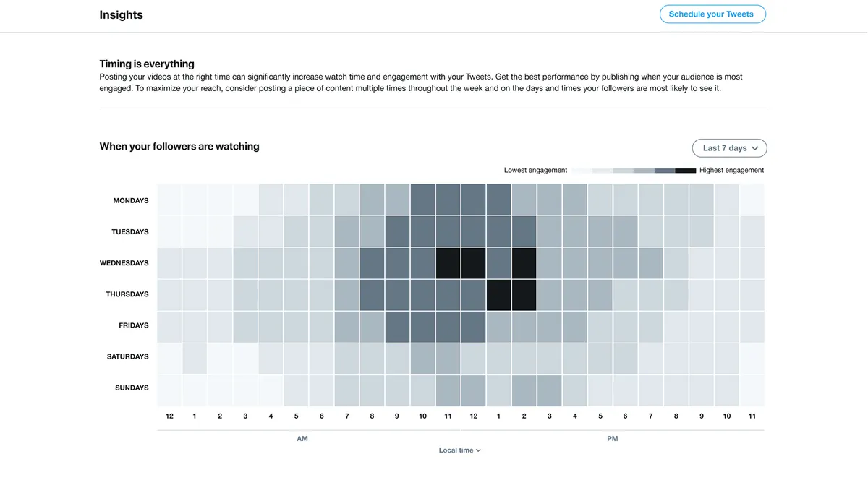Image resolution: width=868 pixels, height=488 pixels.
Task: Click the Fridays 9 AM heatmap cell
Action: tap(397, 326)
